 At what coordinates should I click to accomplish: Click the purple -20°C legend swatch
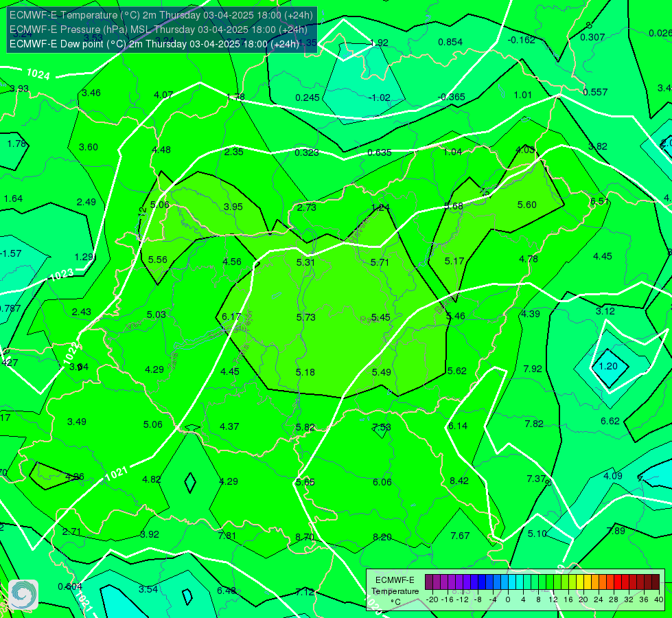pyautogui.click(x=429, y=582)
